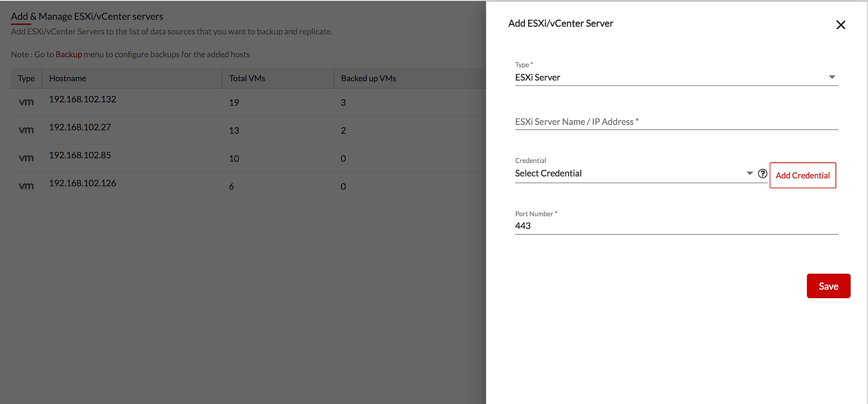Viewport: 868px width, 404px height.
Task: Click total VMs value 19
Action: [234, 103]
